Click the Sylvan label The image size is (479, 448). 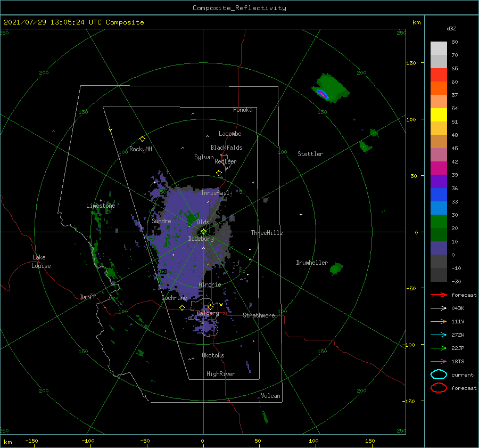(x=204, y=157)
